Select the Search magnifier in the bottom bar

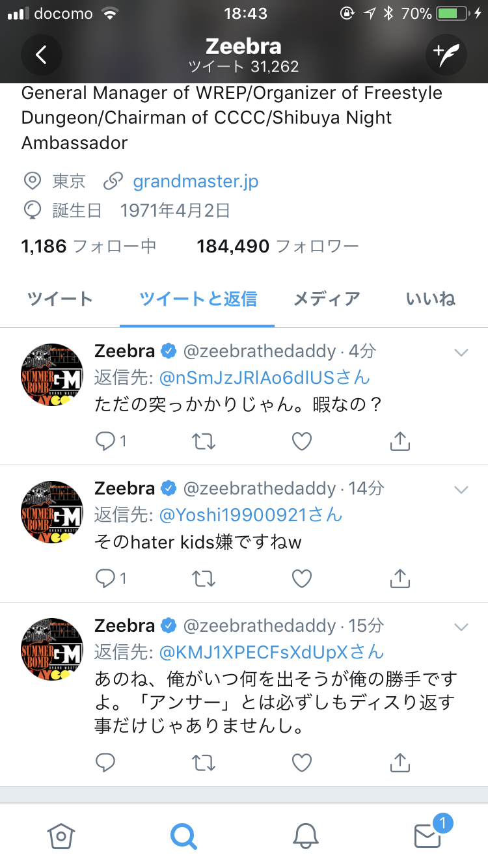coord(183,837)
